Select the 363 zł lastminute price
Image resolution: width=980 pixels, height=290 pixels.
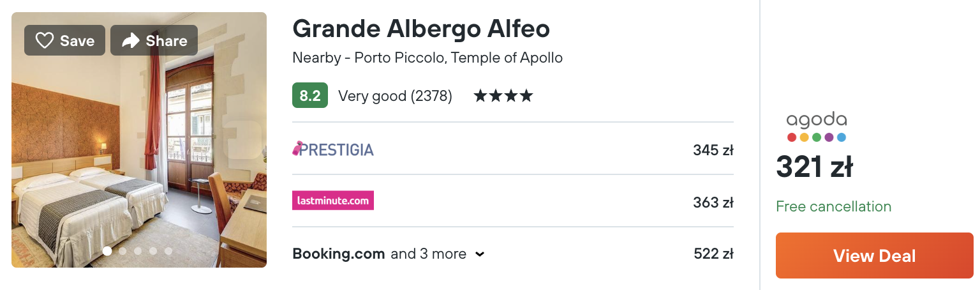pyautogui.click(x=713, y=202)
